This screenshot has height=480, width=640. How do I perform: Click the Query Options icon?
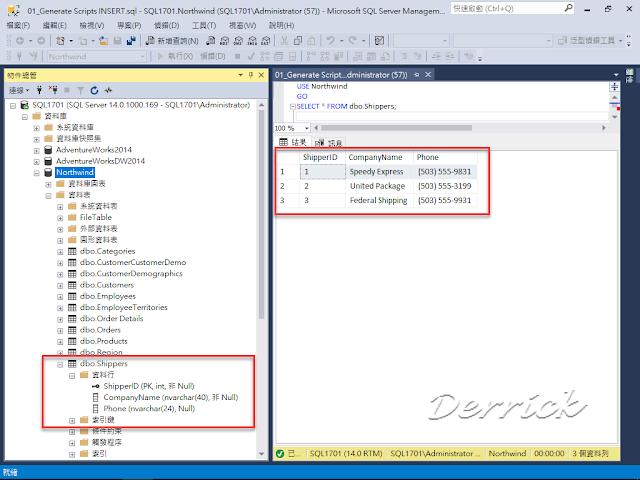[x=279, y=56]
